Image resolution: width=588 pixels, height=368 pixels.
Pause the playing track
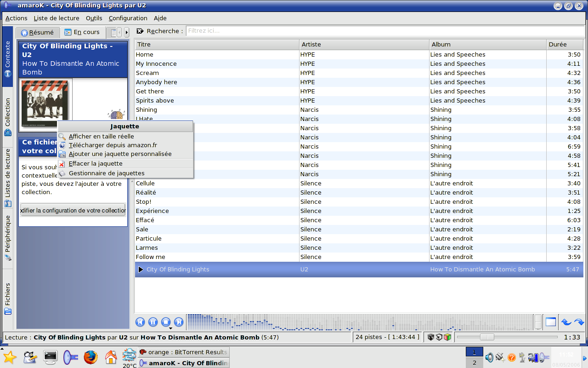(x=153, y=322)
